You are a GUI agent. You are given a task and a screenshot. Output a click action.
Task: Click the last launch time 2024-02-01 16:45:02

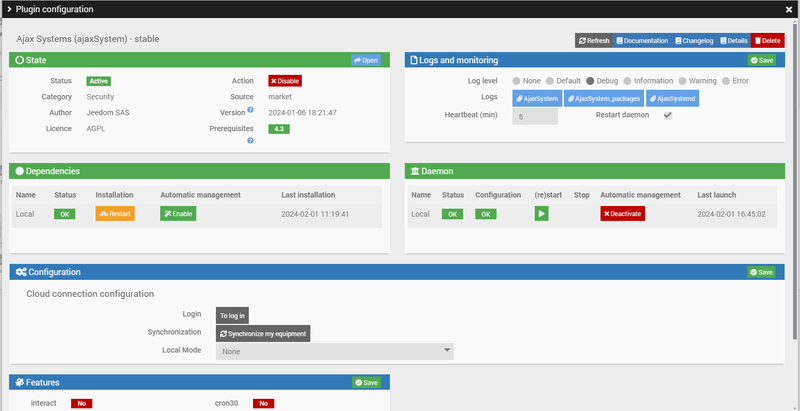click(x=732, y=214)
